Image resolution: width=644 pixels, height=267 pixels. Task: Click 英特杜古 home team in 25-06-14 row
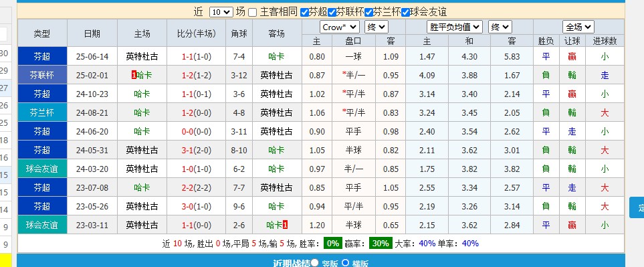[x=142, y=56]
